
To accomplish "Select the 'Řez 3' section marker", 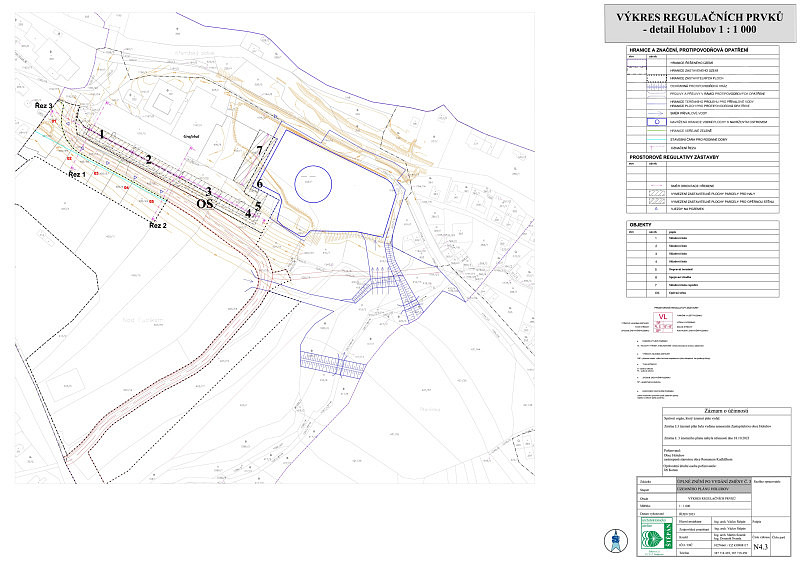I will pos(42,104).
